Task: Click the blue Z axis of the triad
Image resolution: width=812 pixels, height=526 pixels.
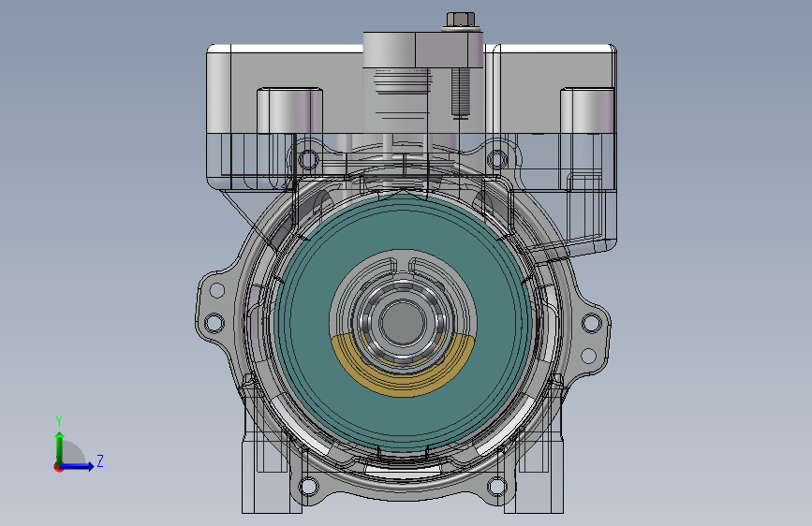Action: 78,466
